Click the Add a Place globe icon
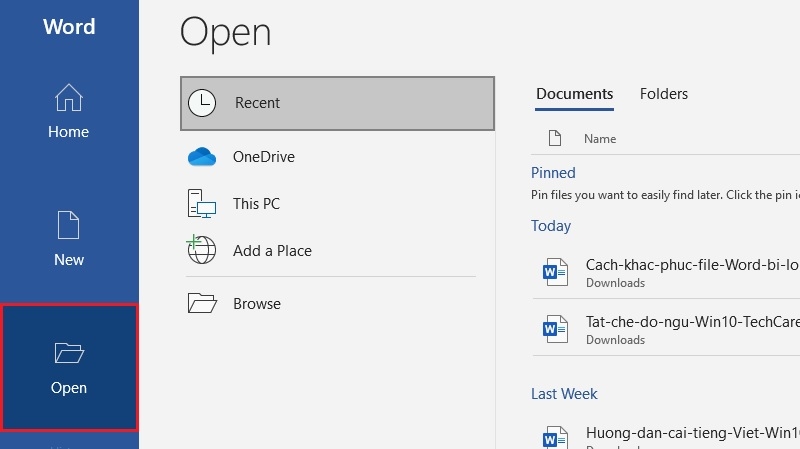 coord(201,249)
